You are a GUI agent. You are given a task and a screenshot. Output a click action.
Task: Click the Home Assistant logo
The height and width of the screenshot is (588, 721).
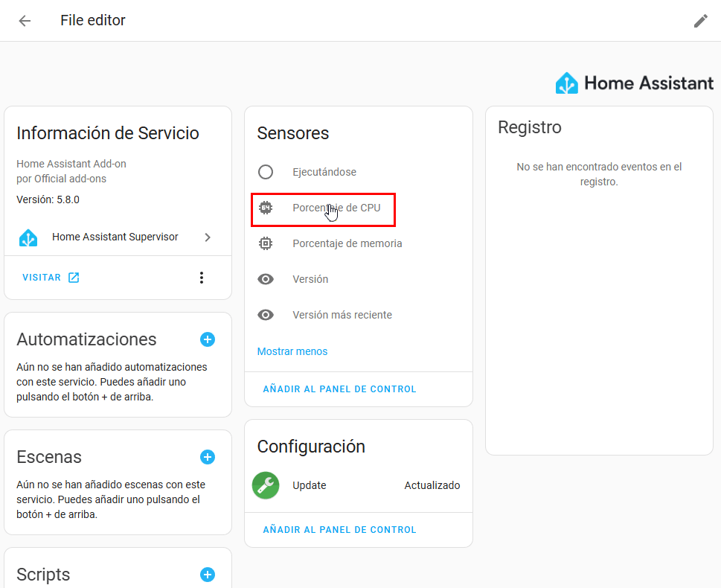(x=634, y=83)
